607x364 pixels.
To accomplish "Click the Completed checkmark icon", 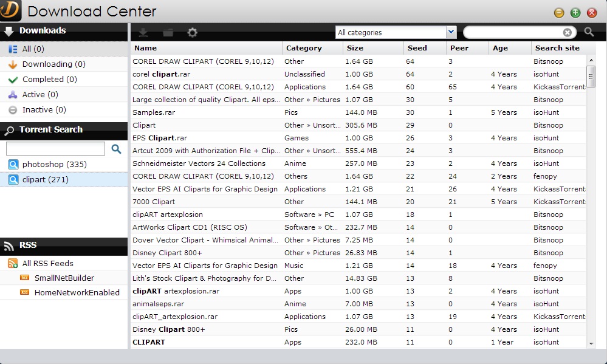I will (x=13, y=80).
